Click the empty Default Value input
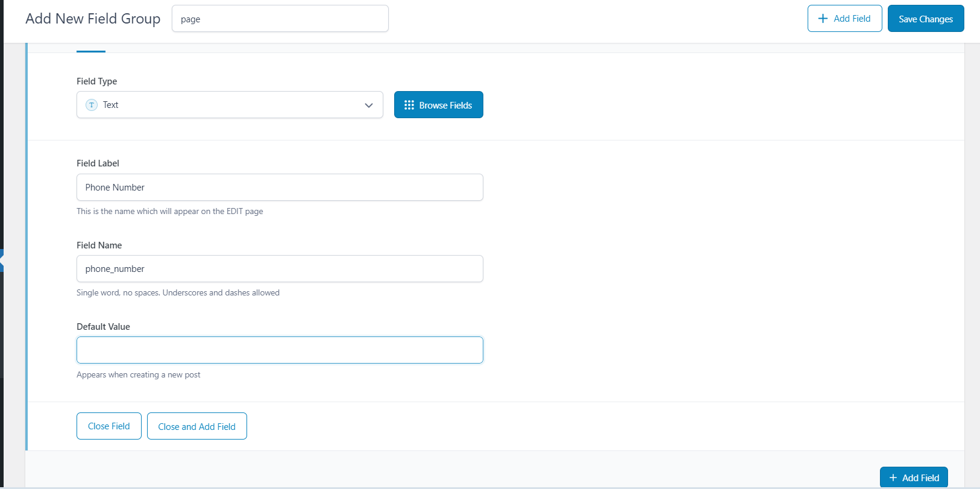The image size is (980, 489). [280, 350]
